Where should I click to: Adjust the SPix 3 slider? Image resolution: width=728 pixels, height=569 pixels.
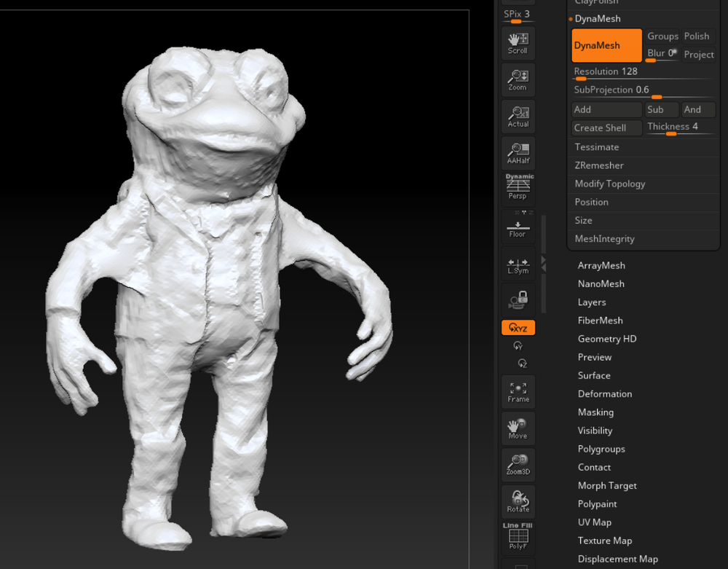518,16
